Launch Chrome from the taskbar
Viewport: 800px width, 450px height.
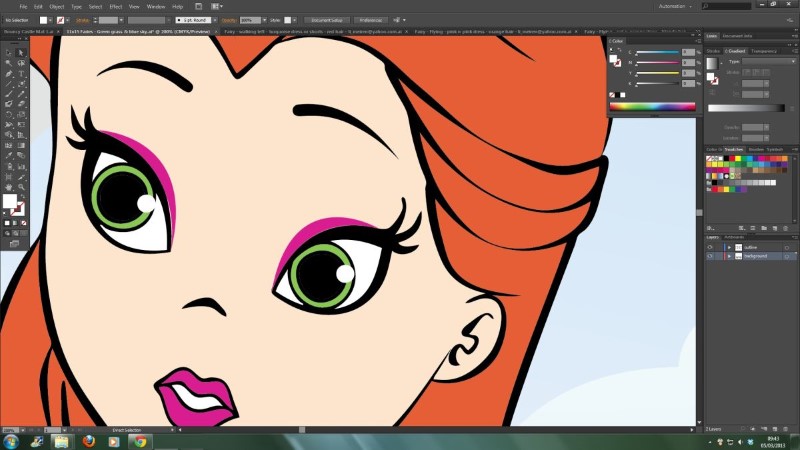coord(139,440)
